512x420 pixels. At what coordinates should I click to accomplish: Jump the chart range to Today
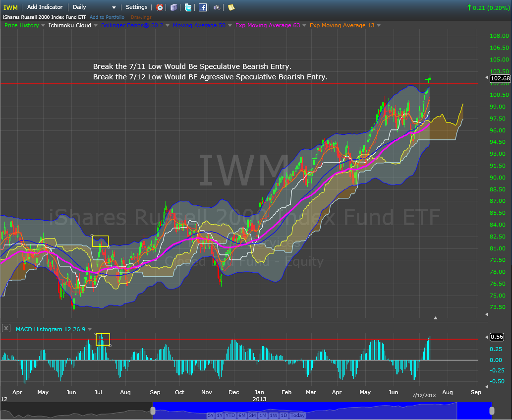[297, 416]
